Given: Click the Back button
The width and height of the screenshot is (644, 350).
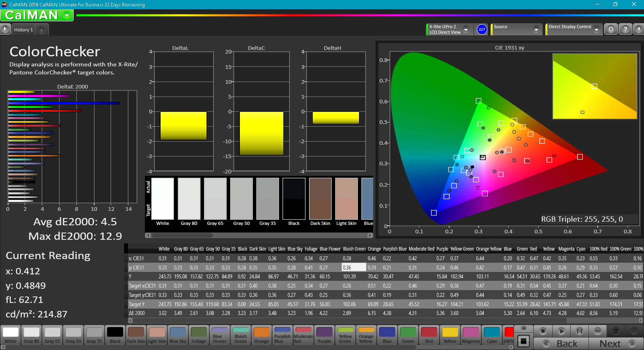Looking at the screenshot, I should pos(561,344).
